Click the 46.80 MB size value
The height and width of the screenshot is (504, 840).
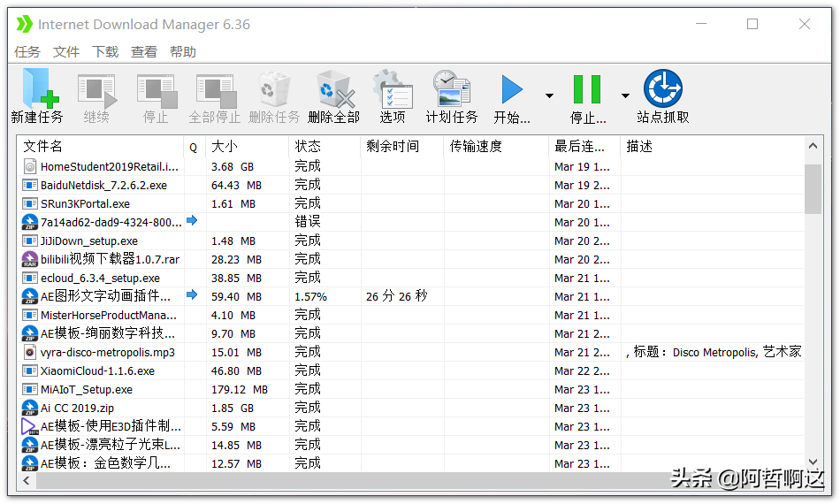pos(236,370)
